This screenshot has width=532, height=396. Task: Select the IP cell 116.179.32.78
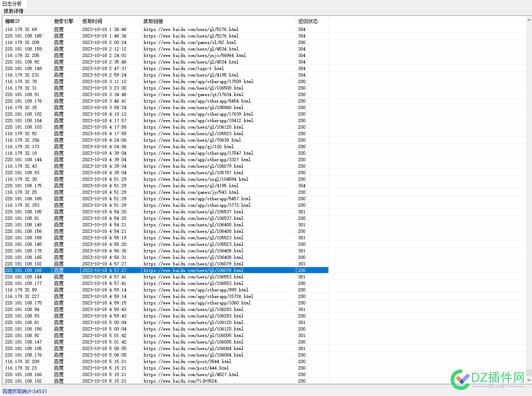point(21,81)
